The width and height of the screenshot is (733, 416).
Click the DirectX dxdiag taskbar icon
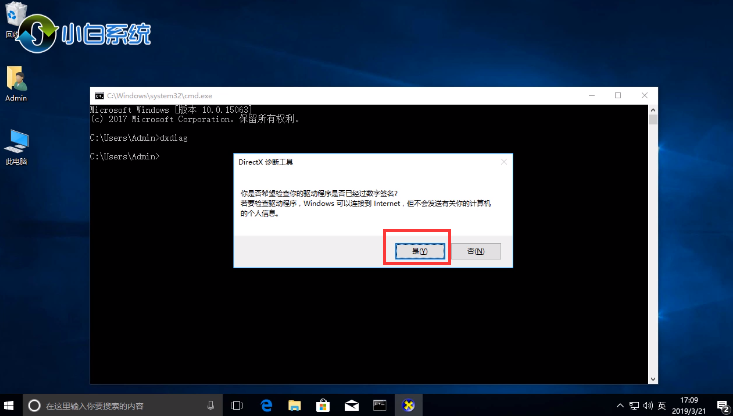tap(408, 405)
